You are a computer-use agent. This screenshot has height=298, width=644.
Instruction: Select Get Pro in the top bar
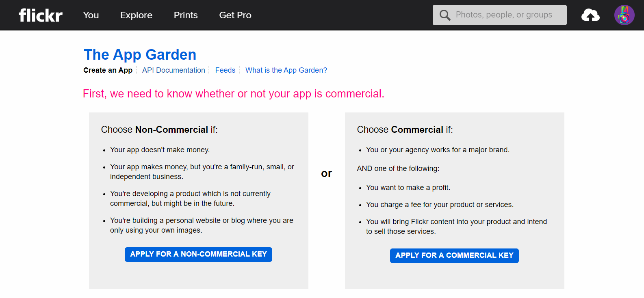pos(235,15)
